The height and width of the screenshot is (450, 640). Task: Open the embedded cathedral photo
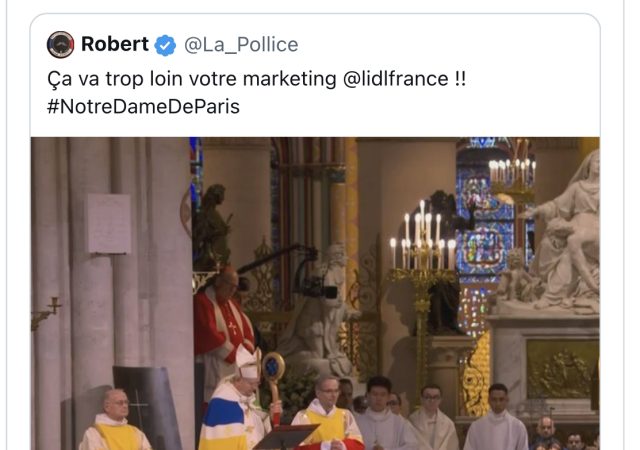click(x=315, y=294)
